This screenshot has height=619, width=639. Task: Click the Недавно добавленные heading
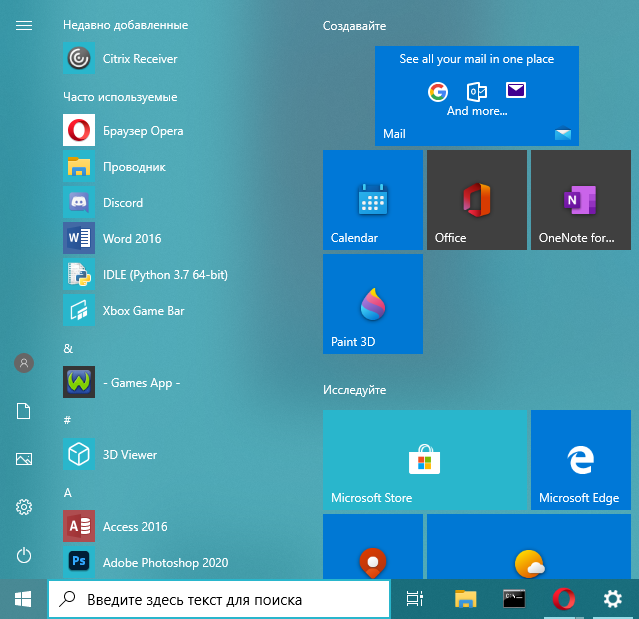(126, 25)
